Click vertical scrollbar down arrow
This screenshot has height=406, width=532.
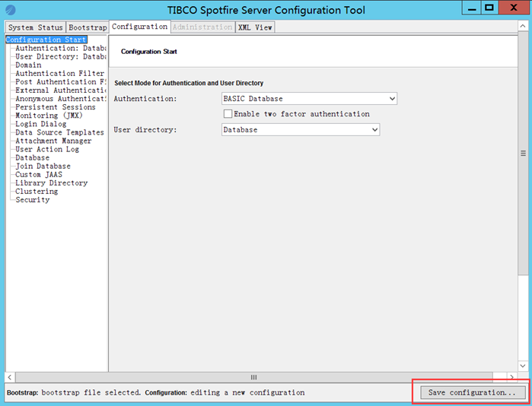(523, 366)
